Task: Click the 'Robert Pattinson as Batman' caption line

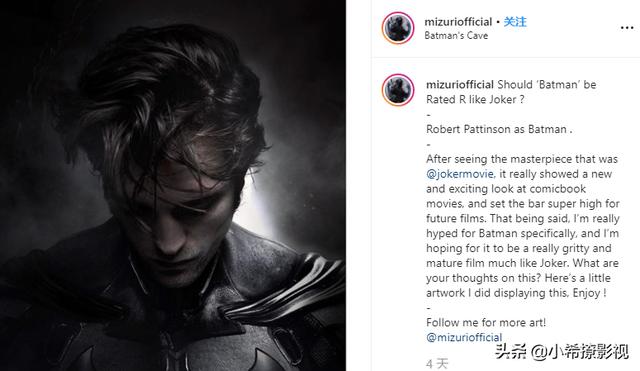Action: [499, 129]
